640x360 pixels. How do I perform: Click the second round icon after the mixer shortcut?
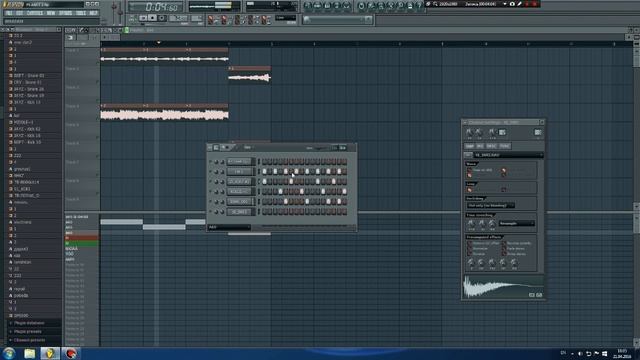(x=371, y=6)
